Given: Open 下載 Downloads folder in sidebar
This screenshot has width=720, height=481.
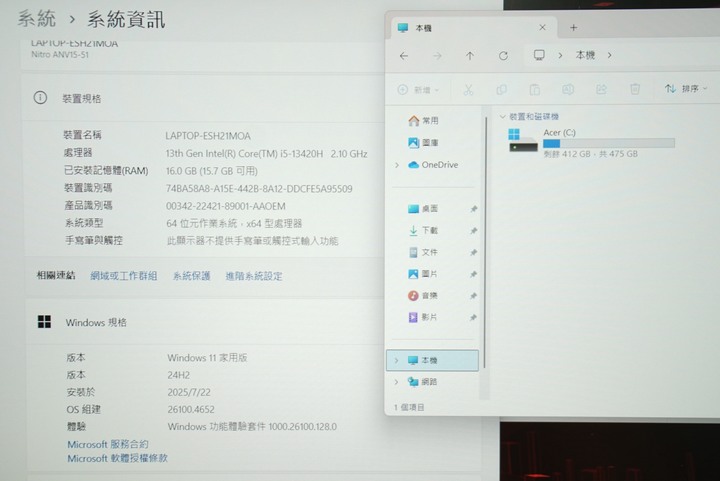Looking at the screenshot, I should click(423, 230).
